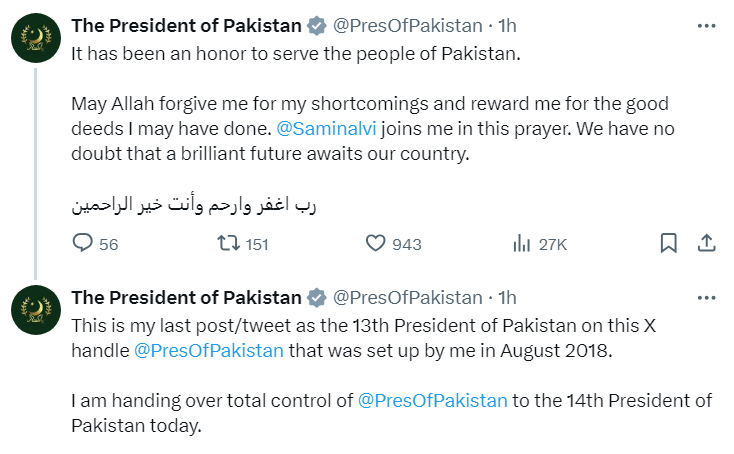Reply to the first tweet
734x454 pixels.
[x=83, y=243]
